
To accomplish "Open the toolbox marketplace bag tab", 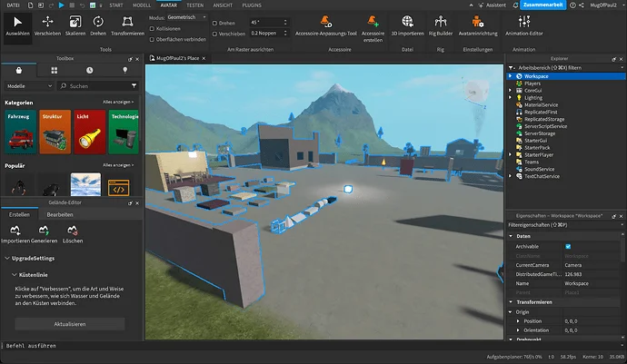I will [x=19, y=70].
